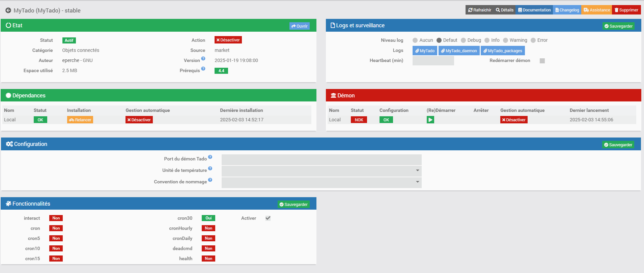
Task: Click help icon beside Convention de nommage
Action: 210,180
